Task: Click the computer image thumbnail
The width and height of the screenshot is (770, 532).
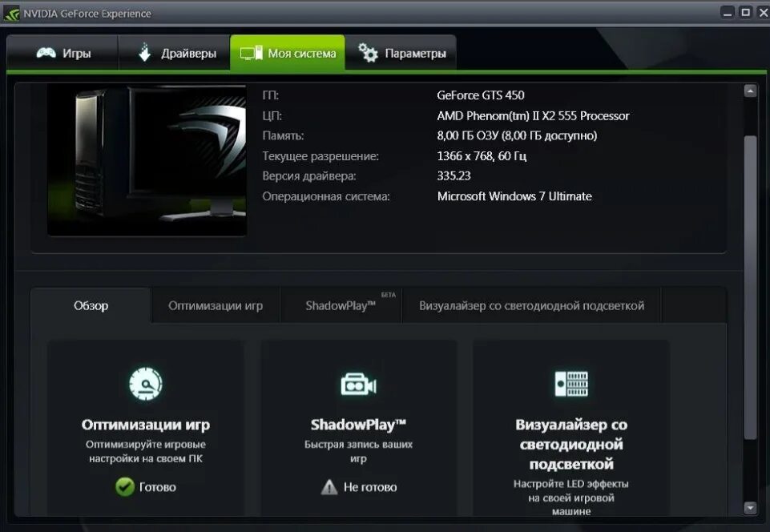Action: coord(147,159)
